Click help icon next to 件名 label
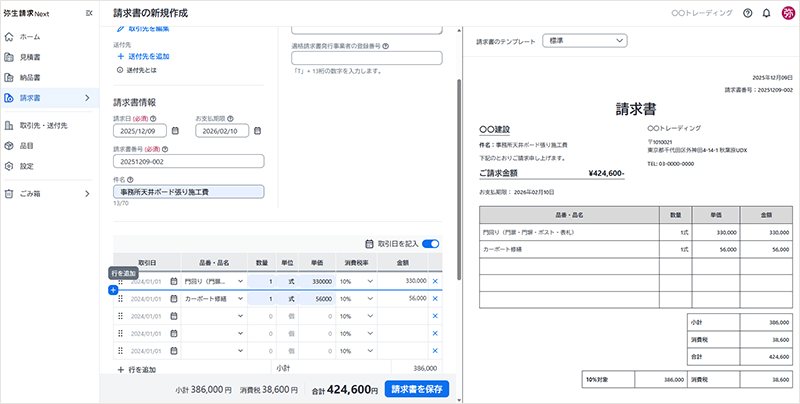The width and height of the screenshot is (800, 404). [x=130, y=180]
